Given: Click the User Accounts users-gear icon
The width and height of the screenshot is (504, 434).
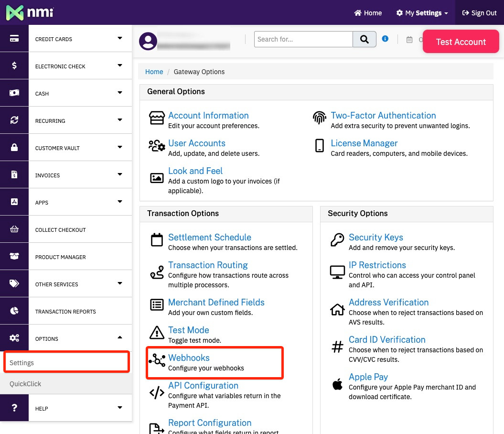Looking at the screenshot, I should point(157,145).
